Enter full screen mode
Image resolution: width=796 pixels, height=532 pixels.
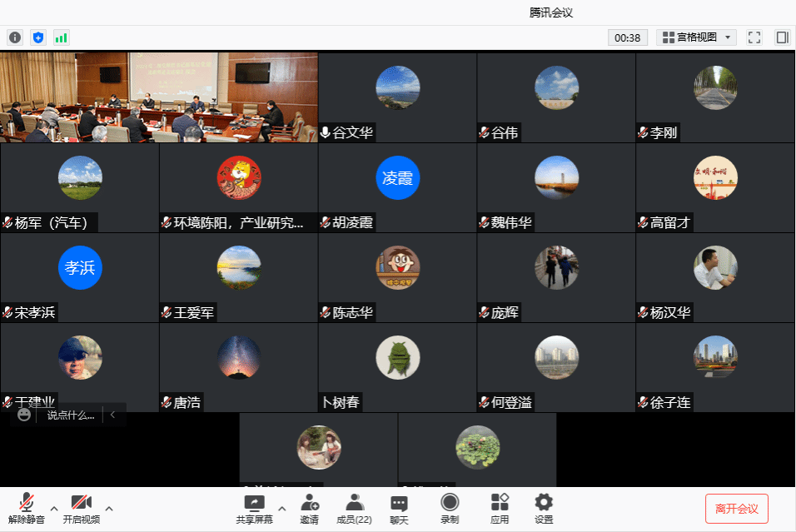(x=754, y=37)
